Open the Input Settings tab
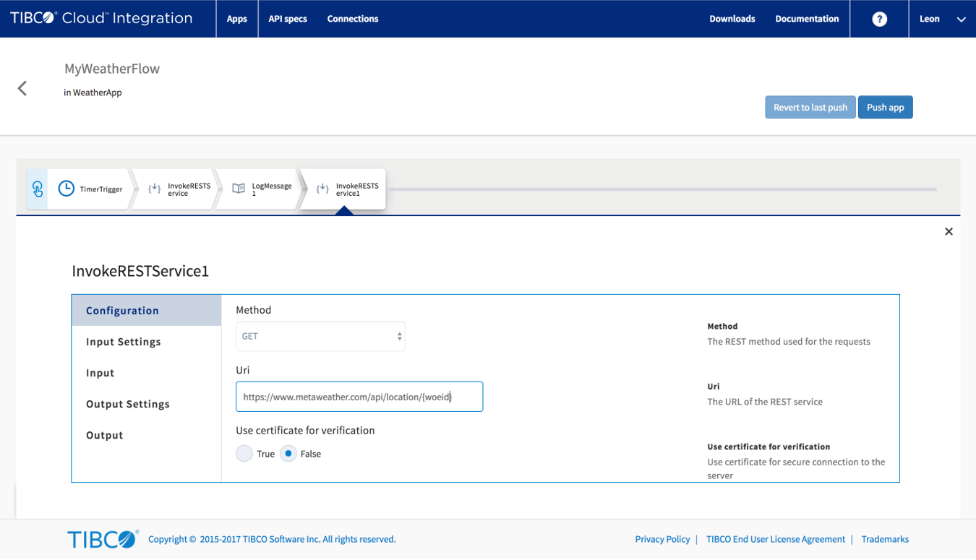This screenshot has width=976, height=560. click(x=124, y=342)
